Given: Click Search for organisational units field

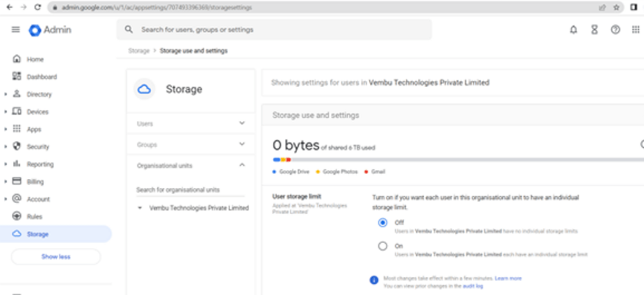Looking at the screenshot, I should click(x=190, y=190).
